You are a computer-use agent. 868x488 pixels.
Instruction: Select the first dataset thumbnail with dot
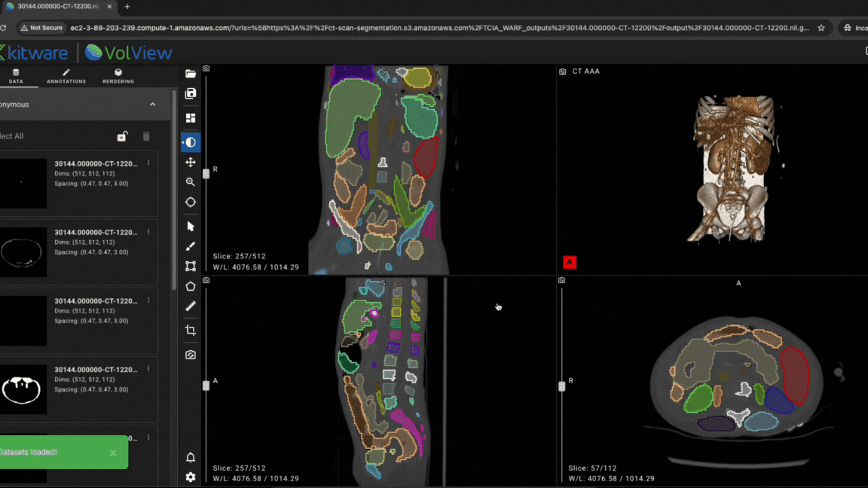point(23,184)
